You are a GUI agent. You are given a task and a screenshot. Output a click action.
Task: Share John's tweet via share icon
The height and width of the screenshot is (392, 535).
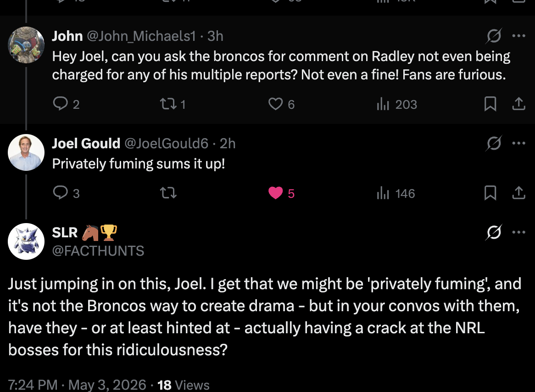pos(518,104)
